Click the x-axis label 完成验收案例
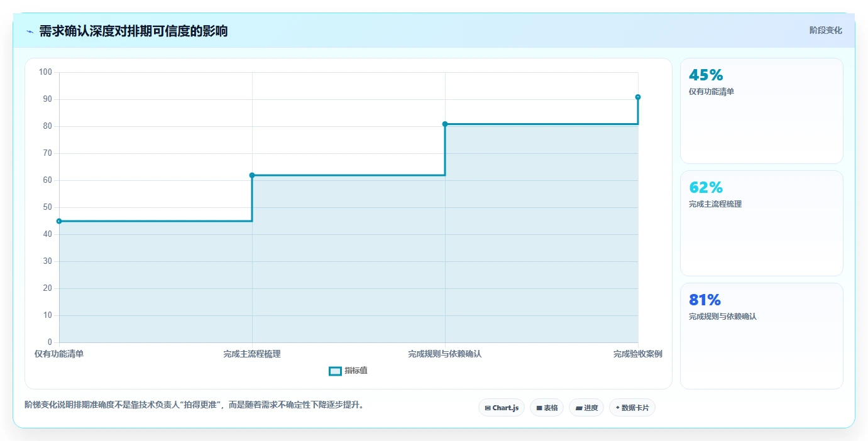 point(638,354)
